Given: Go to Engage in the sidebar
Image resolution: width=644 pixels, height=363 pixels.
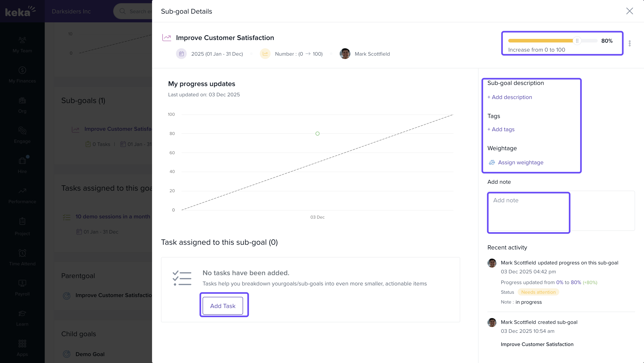Looking at the screenshot, I should tap(22, 135).
